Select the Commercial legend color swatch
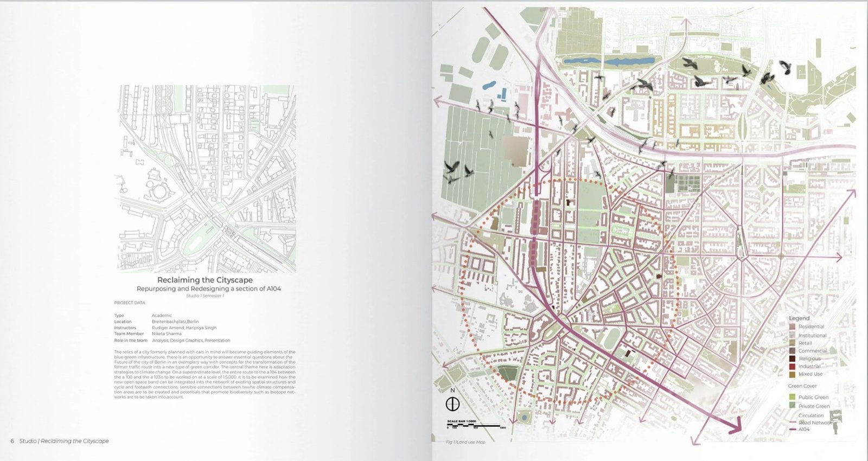 (793, 351)
